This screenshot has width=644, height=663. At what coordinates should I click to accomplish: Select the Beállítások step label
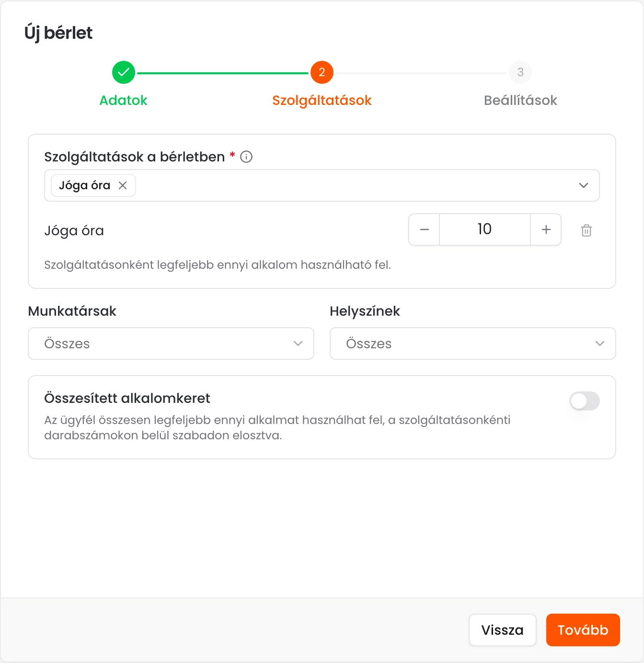(x=520, y=100)
